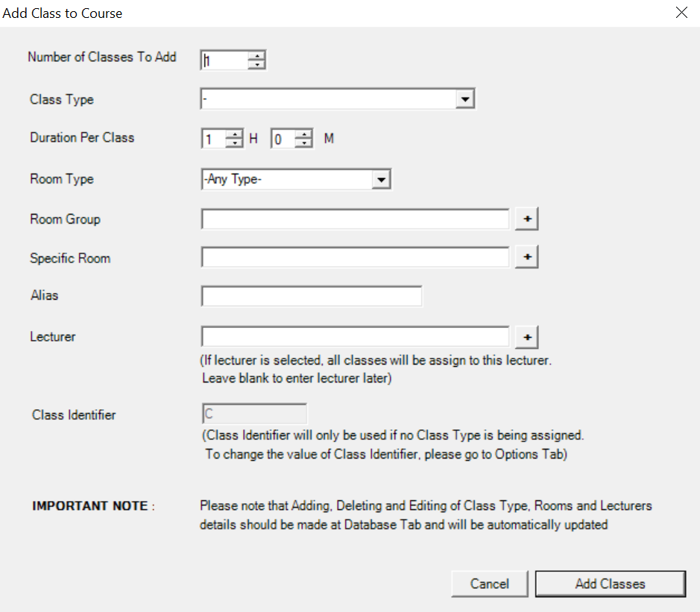The height and width of the screenshot is (612, 700).
Task: Click the disabled Class Identifier field
Action: [x=254, y=414]
